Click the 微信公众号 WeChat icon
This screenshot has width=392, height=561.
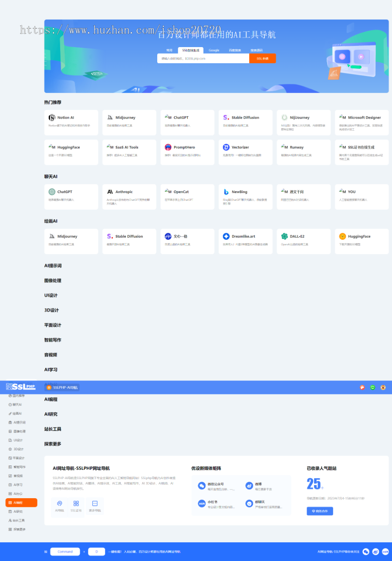[x=202, y=486]
